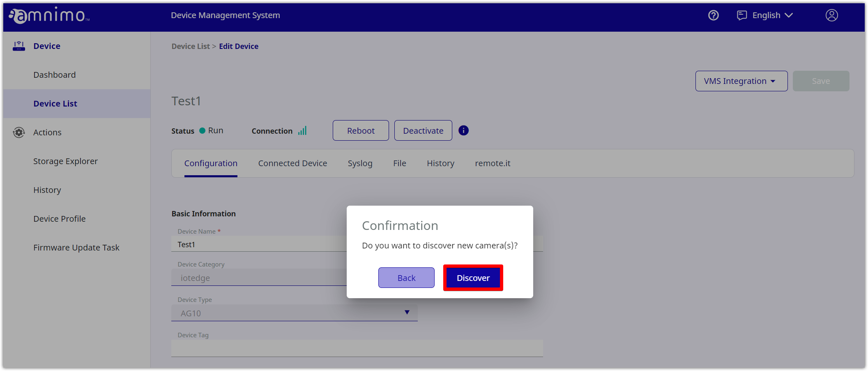Expand the English language dropdown

point(772,15)
